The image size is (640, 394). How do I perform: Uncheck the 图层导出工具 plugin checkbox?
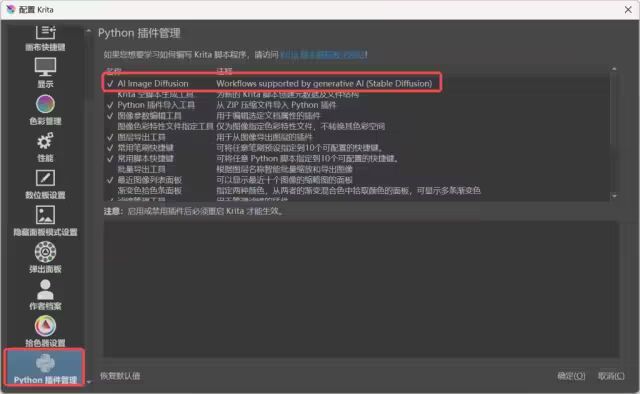coord(110,137)
